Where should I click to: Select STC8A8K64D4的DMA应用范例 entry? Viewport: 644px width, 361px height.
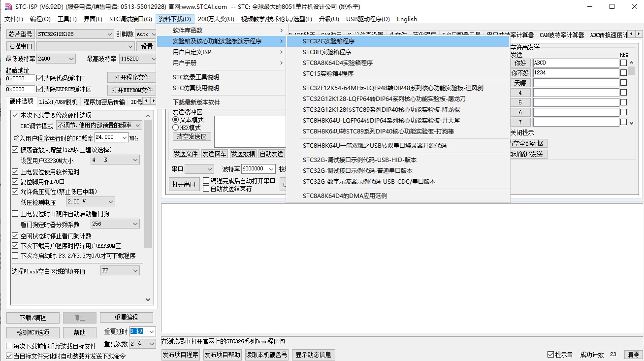click(x=398, y=196)
